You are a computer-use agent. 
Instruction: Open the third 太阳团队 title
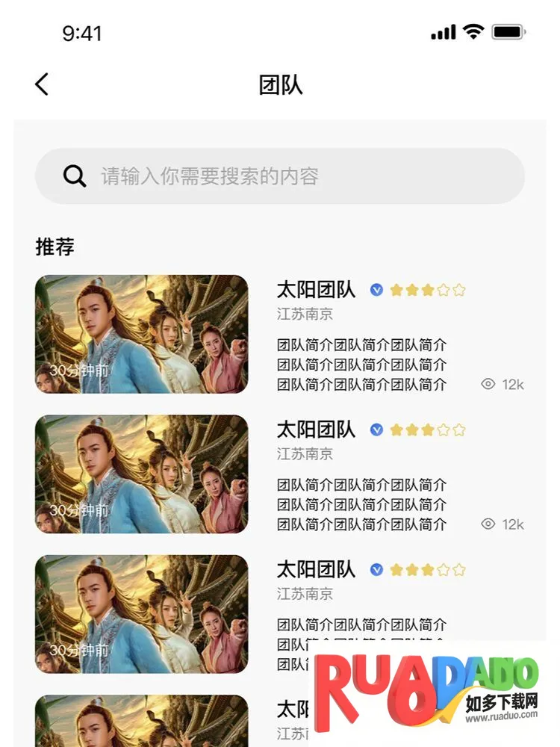316,570
